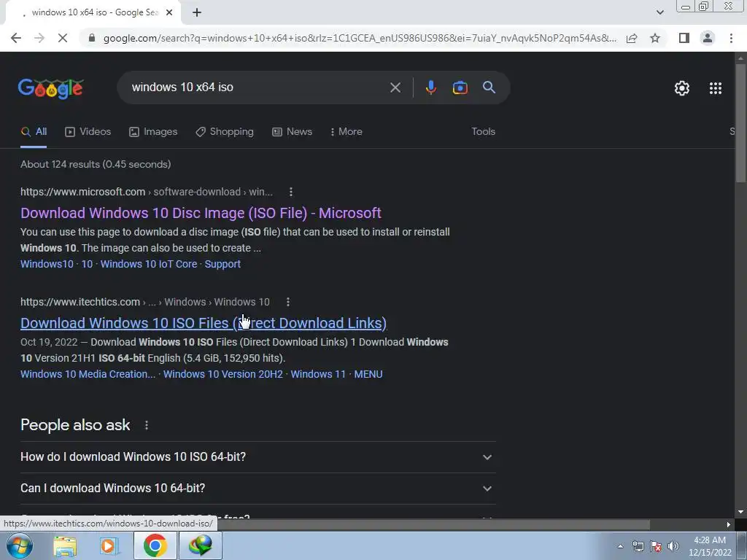The width and height of the screenshot is (747, 560).
Task: Bookmark this page with the star icon
Action: click(655, 38)
